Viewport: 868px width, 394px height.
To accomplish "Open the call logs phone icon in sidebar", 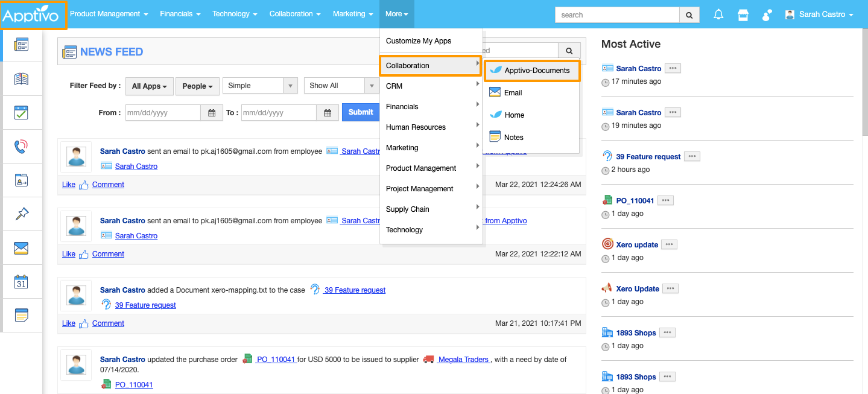I will point(22,147).
